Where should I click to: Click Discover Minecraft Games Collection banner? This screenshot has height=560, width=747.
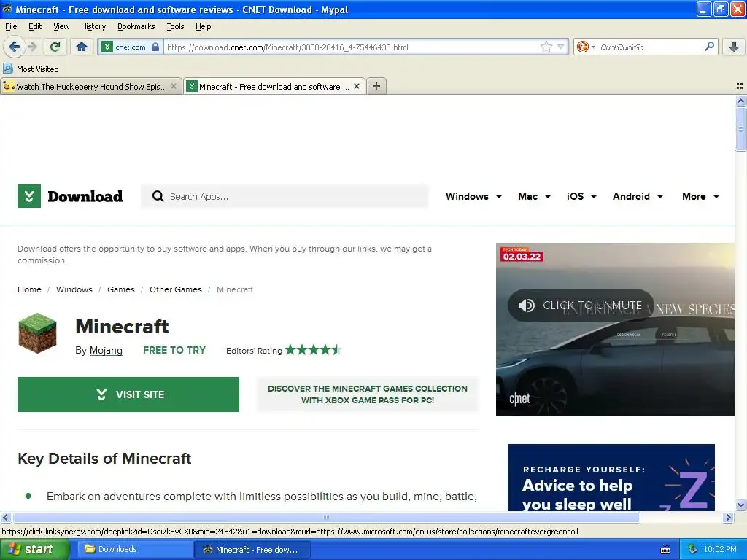[368, 394]
